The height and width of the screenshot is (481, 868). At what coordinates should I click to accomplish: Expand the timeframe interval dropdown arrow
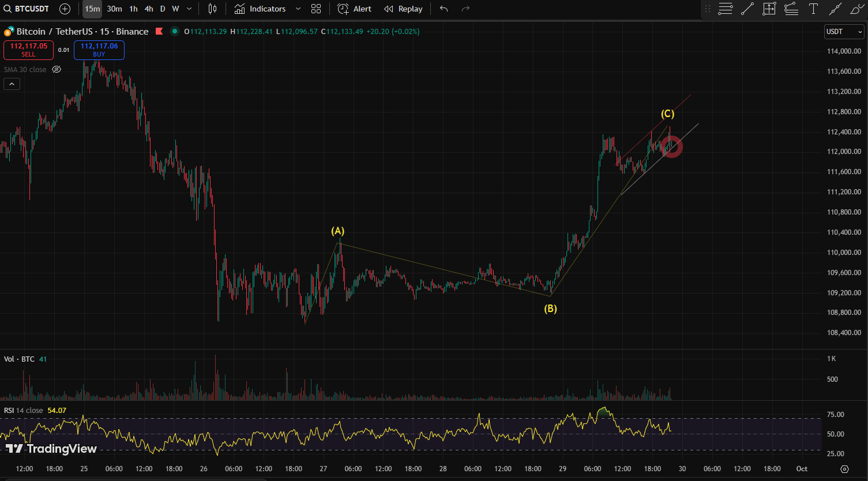click(x=189, y=9)
